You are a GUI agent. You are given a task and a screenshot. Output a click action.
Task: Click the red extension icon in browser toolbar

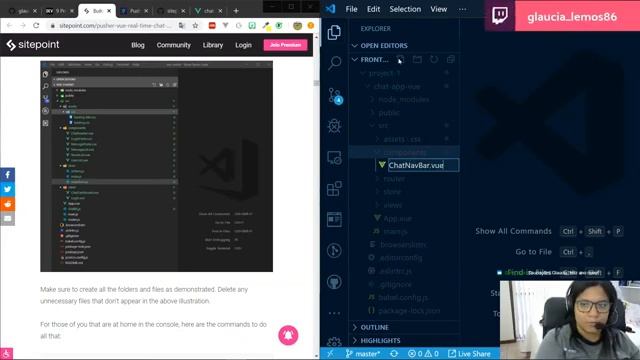click(x=212, y=26)
